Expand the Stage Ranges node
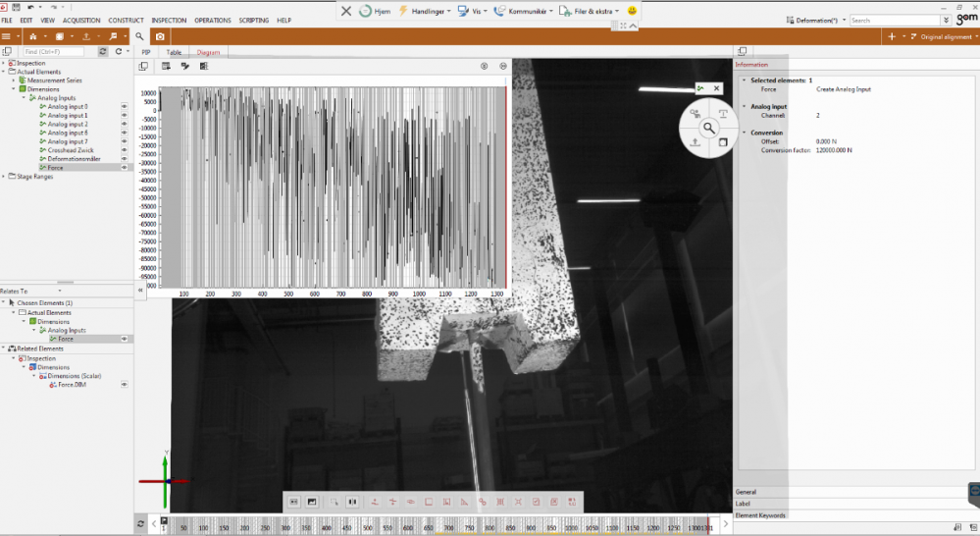 [x=4, y=177]
